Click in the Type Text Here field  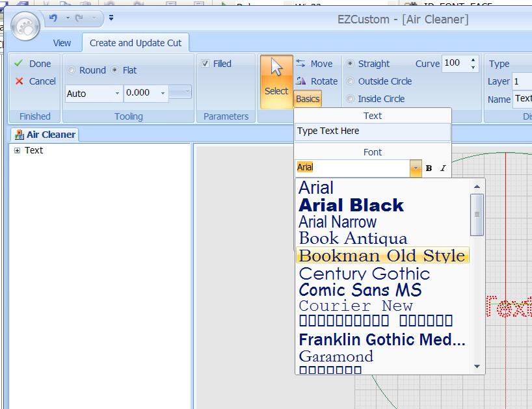point(372,131)
